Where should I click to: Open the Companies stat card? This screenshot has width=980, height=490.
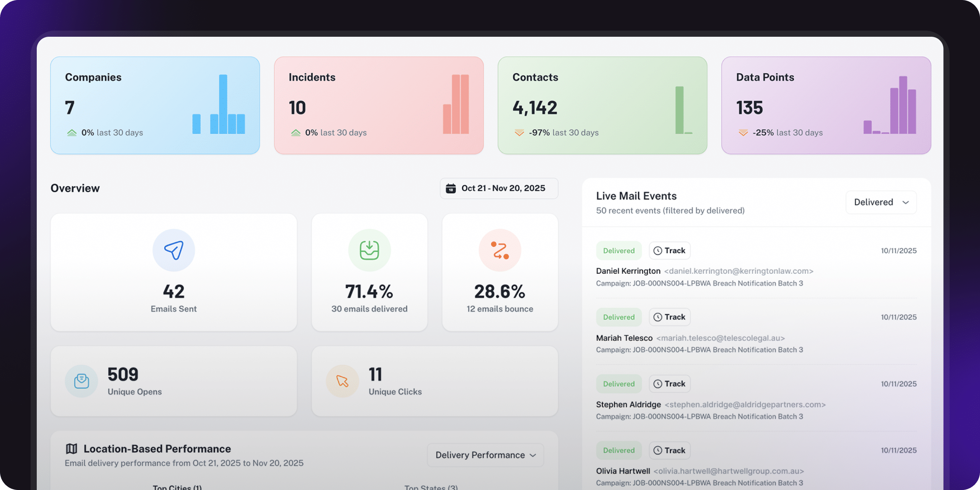coord(155,105)
